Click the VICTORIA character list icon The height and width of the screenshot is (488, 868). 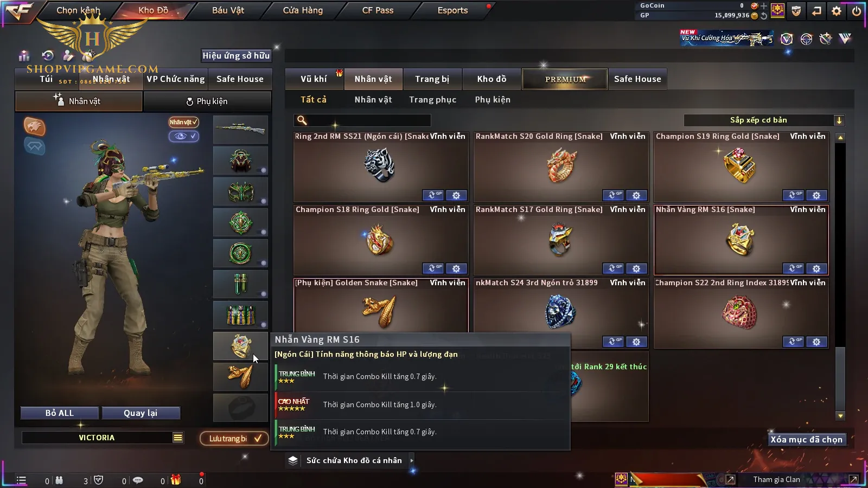click(x=178, y=438)
